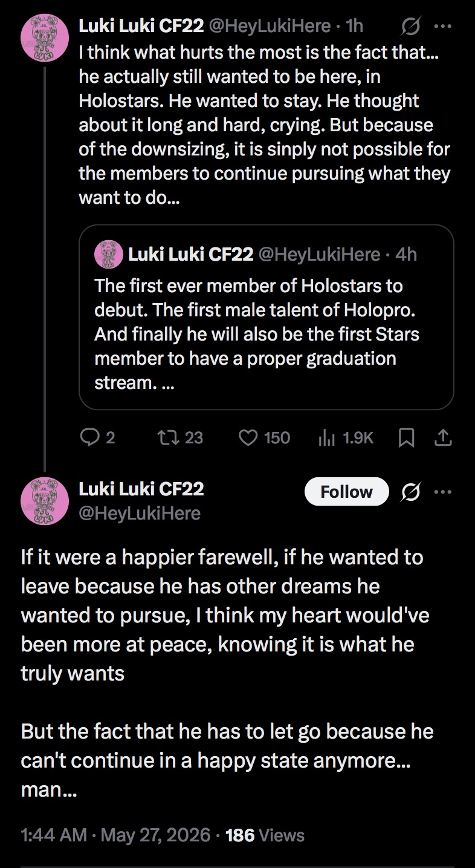
Task: Tap the Grok icon beside Follow button
Action: point(412,492)
